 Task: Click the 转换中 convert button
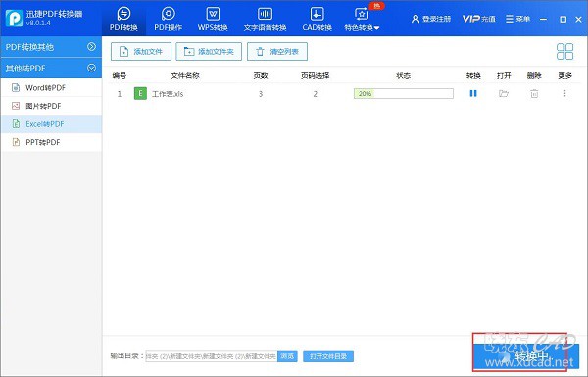[526, 356]
